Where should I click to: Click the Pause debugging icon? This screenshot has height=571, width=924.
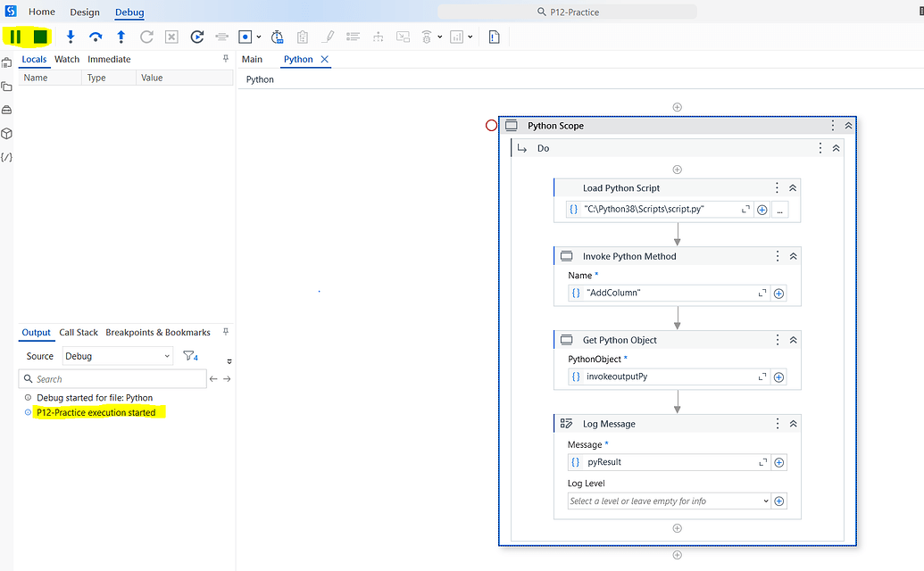click(x=15, y=37)
